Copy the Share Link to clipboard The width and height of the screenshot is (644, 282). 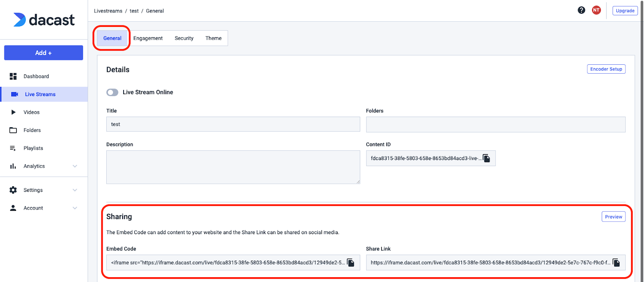[616, 263]
